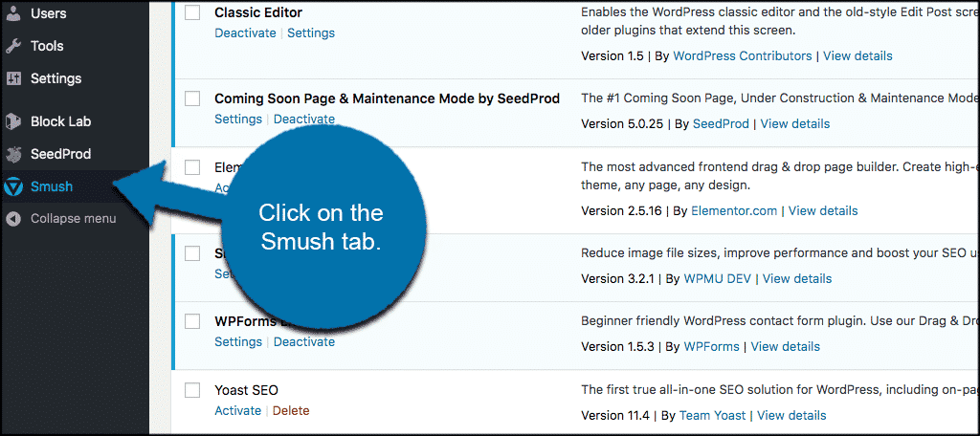Viewport: 980px width, 436px height.
Task: Toggle the WPForms plugin checkbox
Action: click(192, 321)
